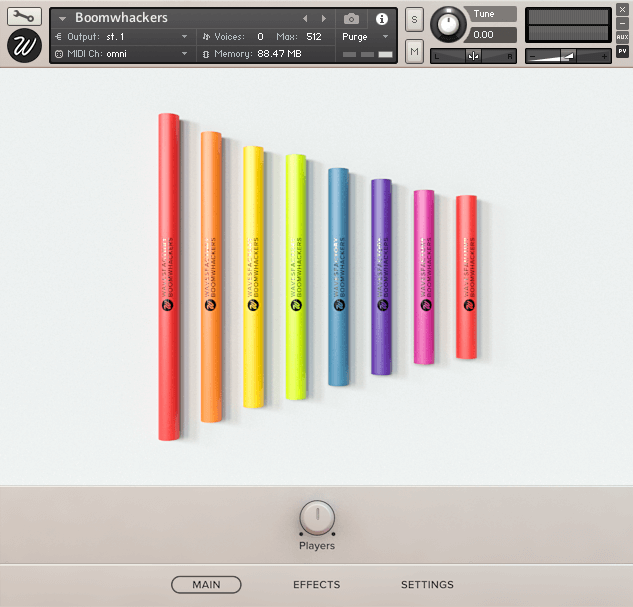Screen dimensions: 633x607
Task: Adjust the Tune knob
Action: (x=448, y=24)
